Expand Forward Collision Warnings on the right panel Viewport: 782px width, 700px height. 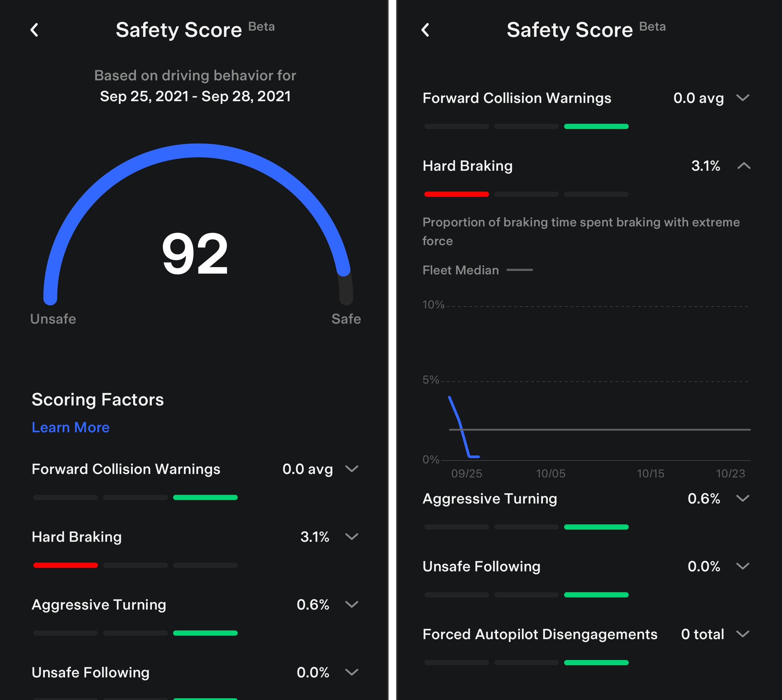point(743,98)
